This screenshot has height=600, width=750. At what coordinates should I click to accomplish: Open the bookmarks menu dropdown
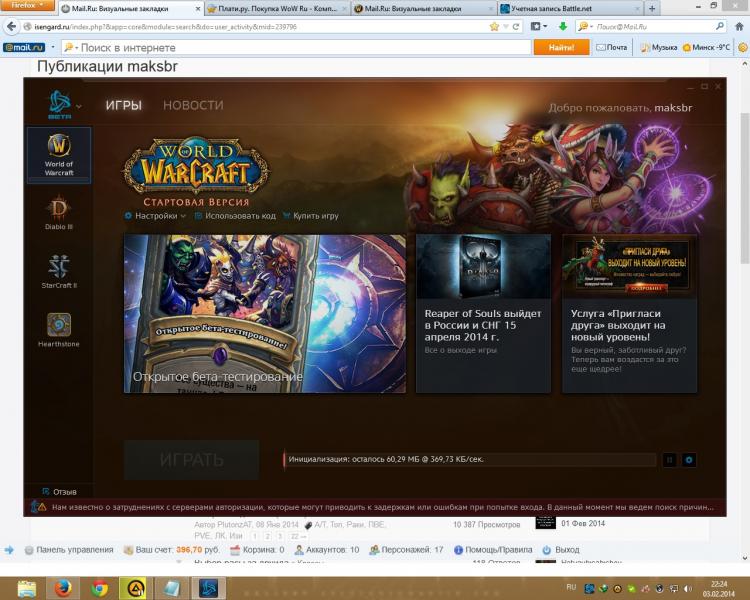click(539, 27)
